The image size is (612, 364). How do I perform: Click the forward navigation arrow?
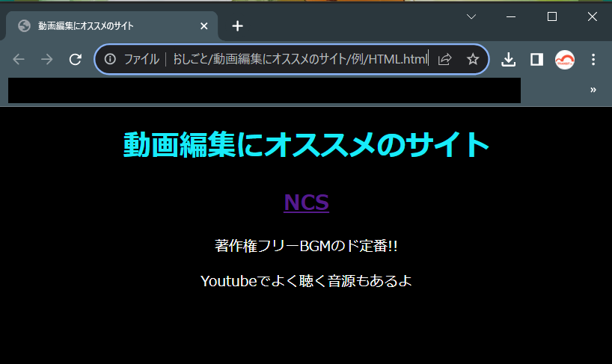(47, 60)
